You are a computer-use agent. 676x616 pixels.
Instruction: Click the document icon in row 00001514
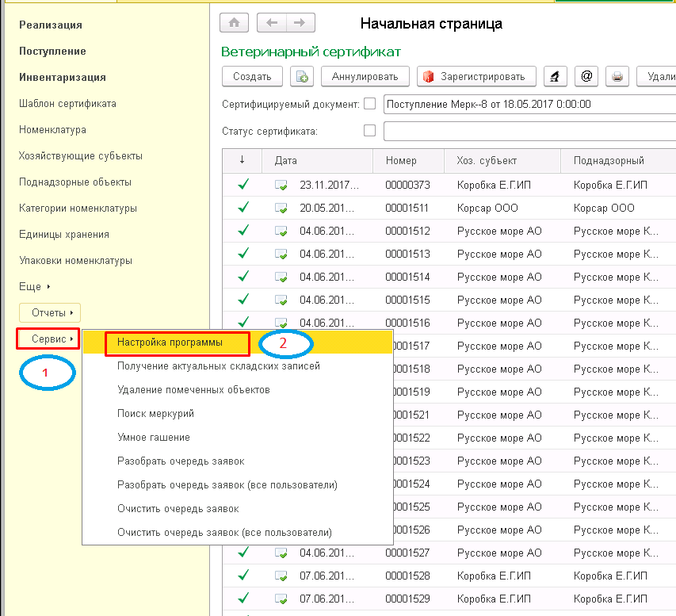tap(281, 277)
